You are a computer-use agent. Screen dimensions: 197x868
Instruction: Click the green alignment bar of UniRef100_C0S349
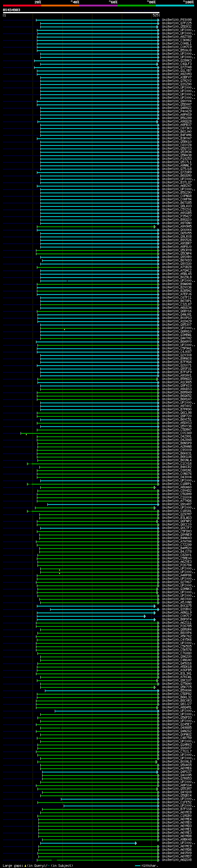(90, 433)
